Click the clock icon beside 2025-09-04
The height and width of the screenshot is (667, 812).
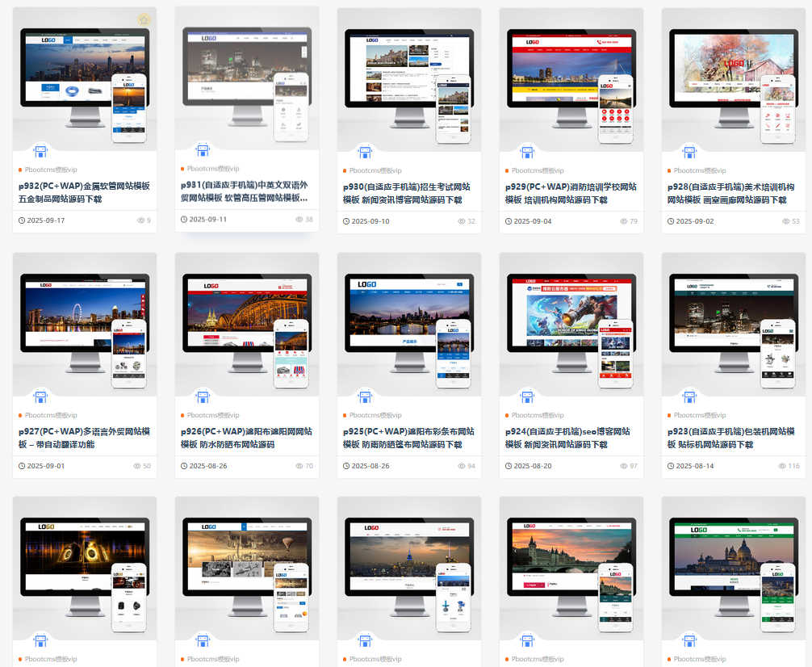509,221
